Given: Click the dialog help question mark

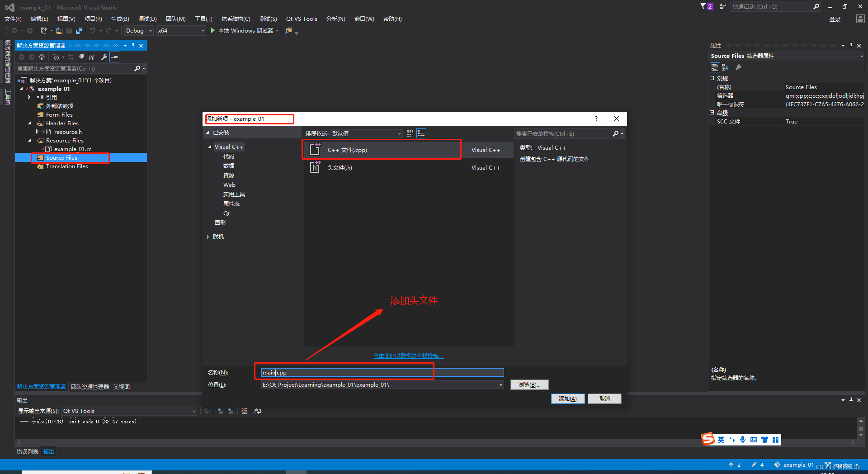Looking at the screenshot, I should pos(596,118).
